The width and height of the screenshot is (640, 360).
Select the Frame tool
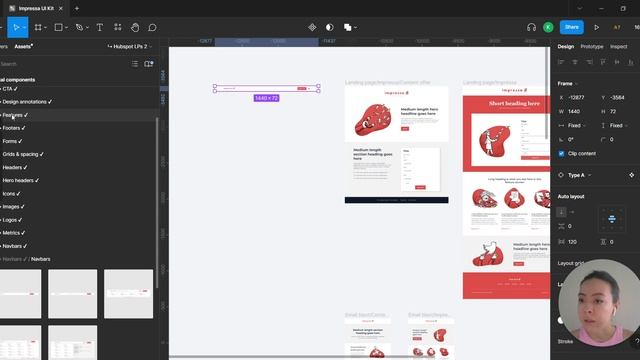click(38, 27)
